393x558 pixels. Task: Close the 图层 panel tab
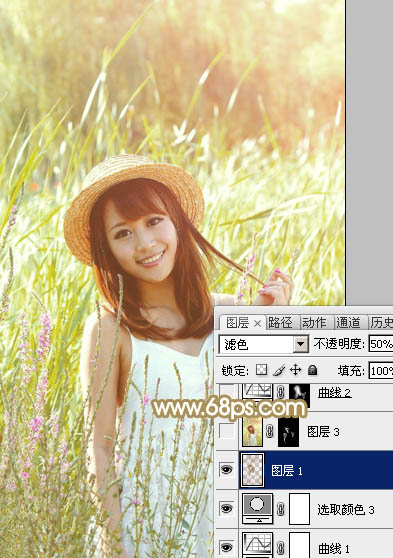[x=257, y=323]
